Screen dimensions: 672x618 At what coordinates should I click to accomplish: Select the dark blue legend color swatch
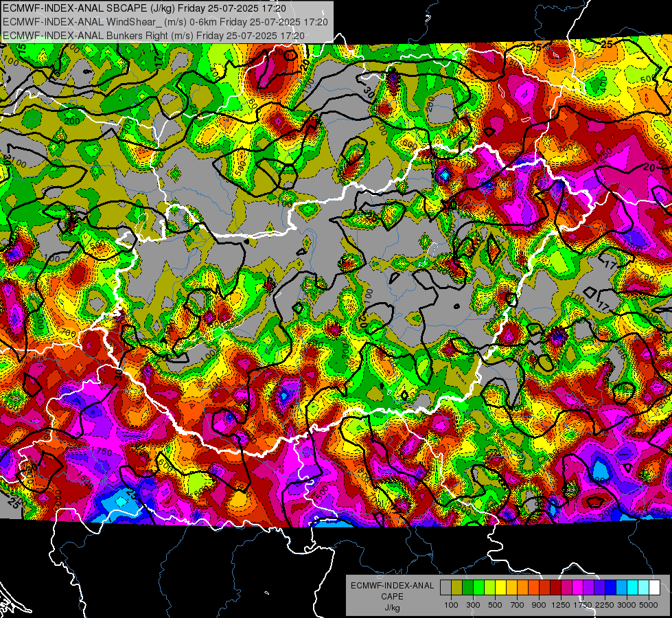611,588
